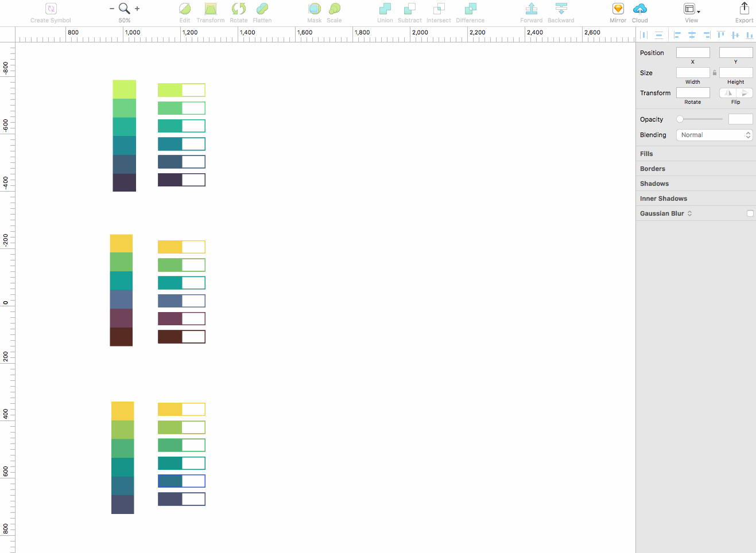The image size is (756, 553).
Task: Open the View dropdown menu
Action: coord(692,9)
